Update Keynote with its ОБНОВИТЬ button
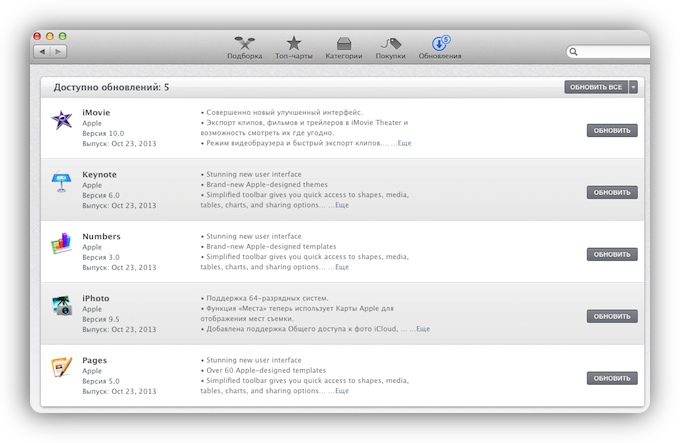The height and width of the screenshot is (443, 680). coord(612,192)
